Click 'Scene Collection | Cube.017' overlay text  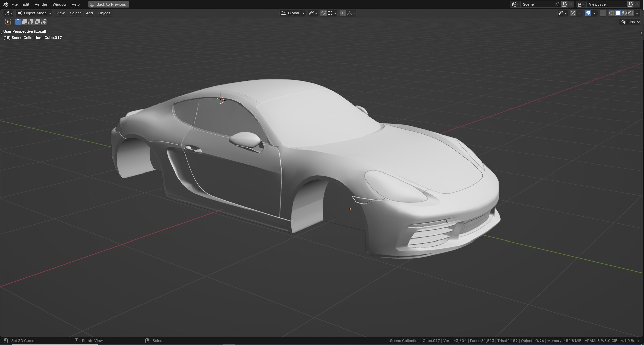tap(37, 38)
